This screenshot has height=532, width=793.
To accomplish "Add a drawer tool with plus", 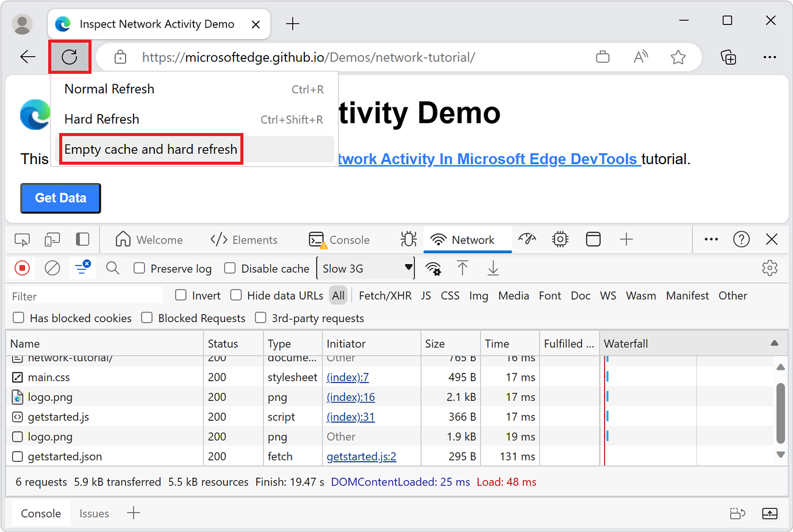I will [x=134, y=514].
